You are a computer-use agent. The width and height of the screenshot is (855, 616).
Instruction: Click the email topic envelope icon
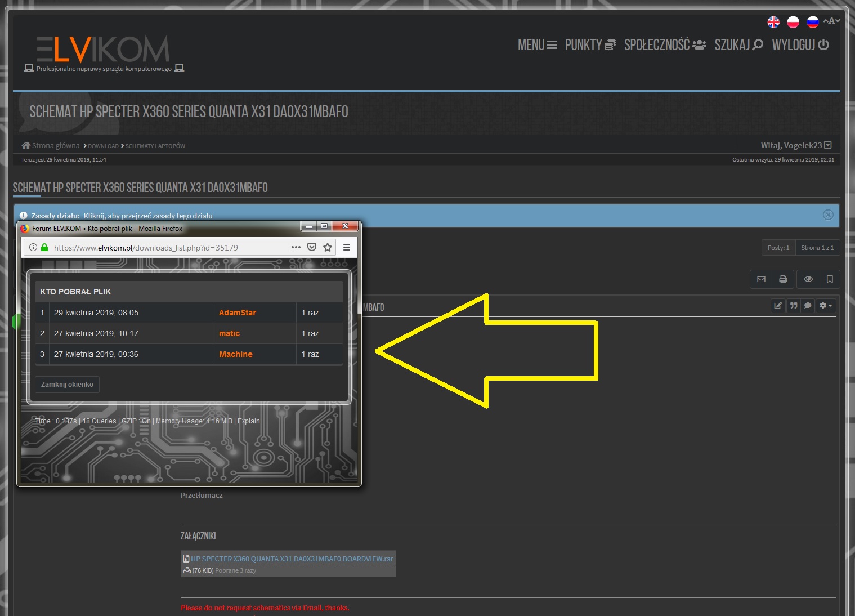coord(761,279)
